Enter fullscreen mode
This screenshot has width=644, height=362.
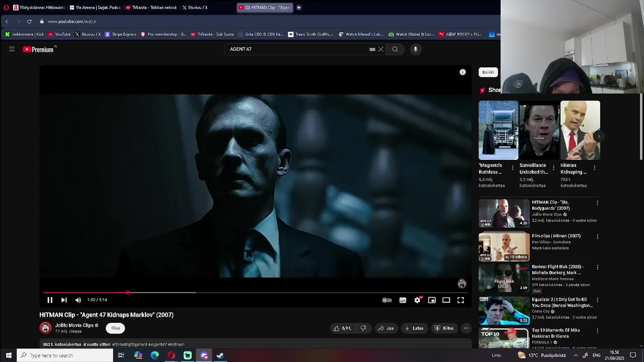pyautogui.click(x=460, y=300)
